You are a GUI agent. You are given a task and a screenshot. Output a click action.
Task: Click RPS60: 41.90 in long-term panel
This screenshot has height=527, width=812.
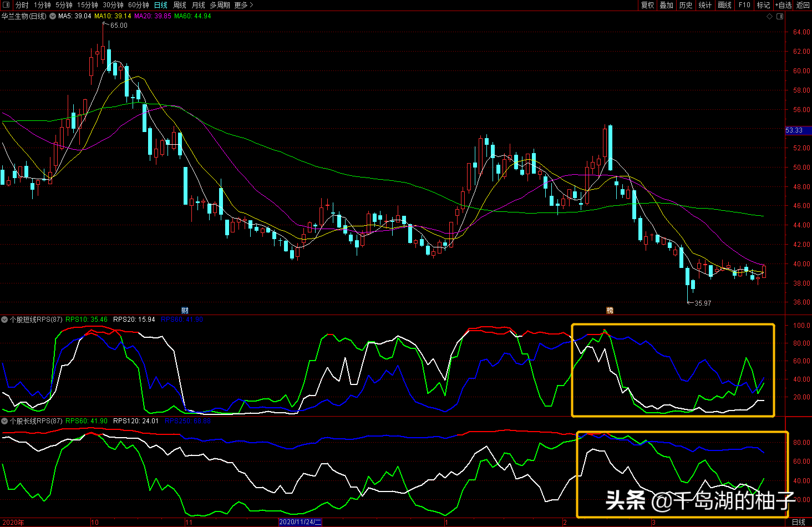(87, 421)
